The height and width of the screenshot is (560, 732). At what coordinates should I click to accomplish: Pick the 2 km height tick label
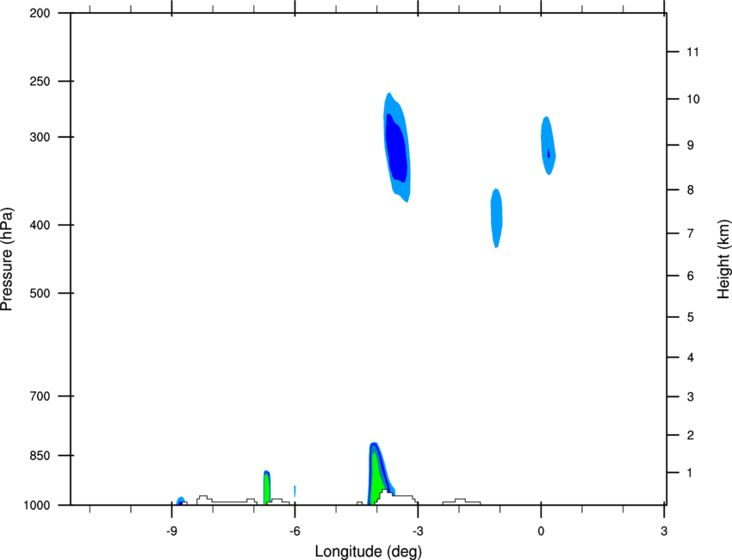point(690,435)
